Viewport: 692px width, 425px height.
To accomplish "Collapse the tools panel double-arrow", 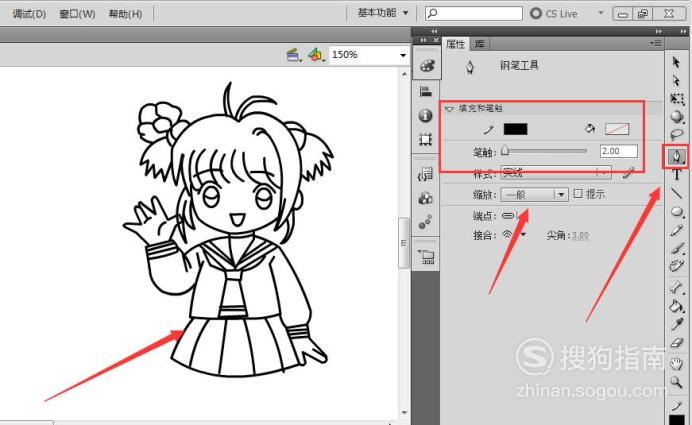I will coord(683,31).
